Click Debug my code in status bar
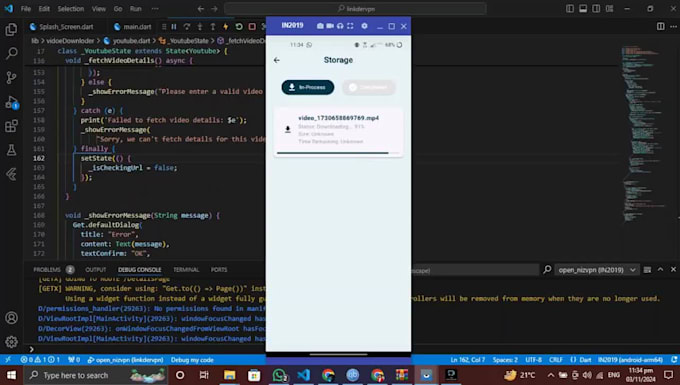 pyautogui.click(x=192, y=360)
